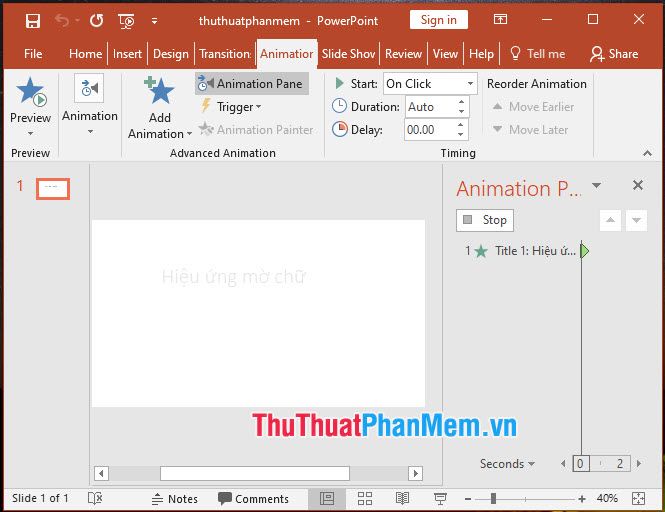The width and height of the screenshot is (665, 512).
Task: Switch to Slide Sorter view icon
Action: [365, 498]
